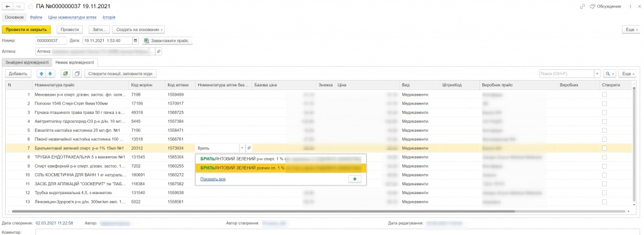Copy link to document with chain icon
644x235 pixels.
point(582,6)
